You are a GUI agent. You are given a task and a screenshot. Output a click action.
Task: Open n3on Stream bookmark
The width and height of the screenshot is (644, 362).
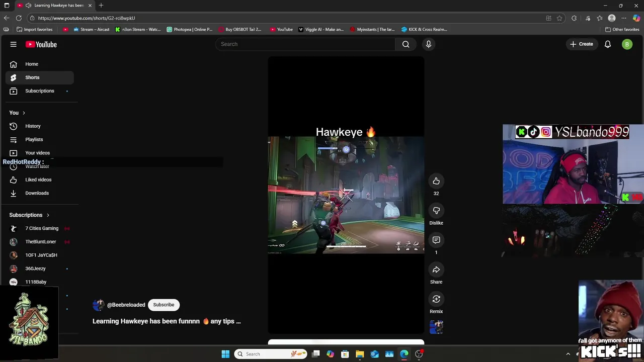point(138,30)
